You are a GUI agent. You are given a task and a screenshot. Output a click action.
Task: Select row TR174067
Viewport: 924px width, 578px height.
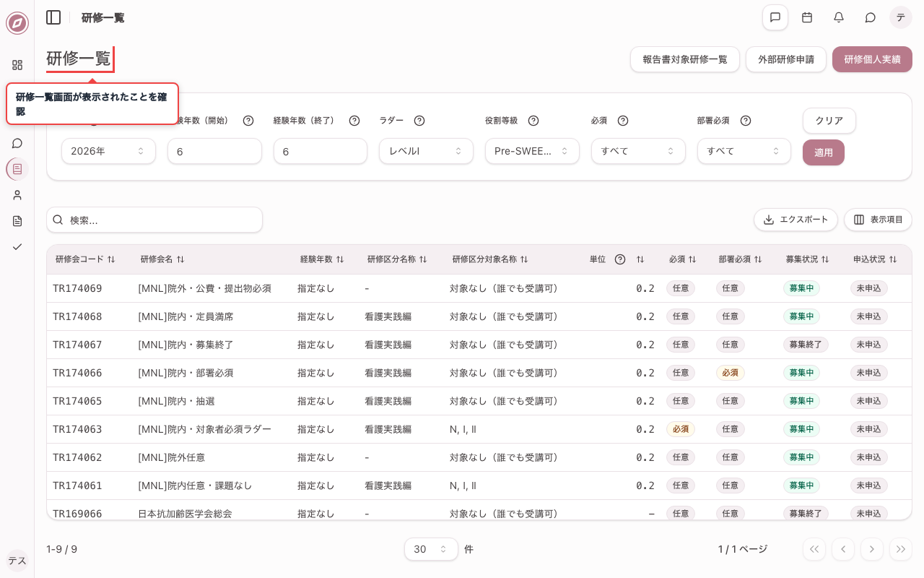point(479,345)
